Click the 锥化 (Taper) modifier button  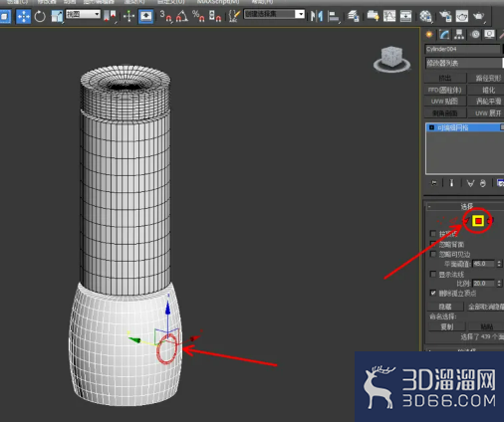(486, 90)
